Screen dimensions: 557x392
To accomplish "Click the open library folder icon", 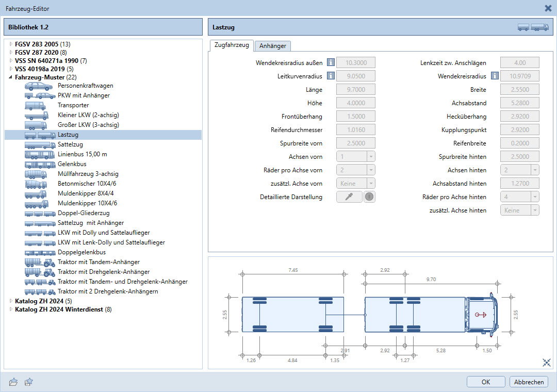I will (x=13, y=382).
